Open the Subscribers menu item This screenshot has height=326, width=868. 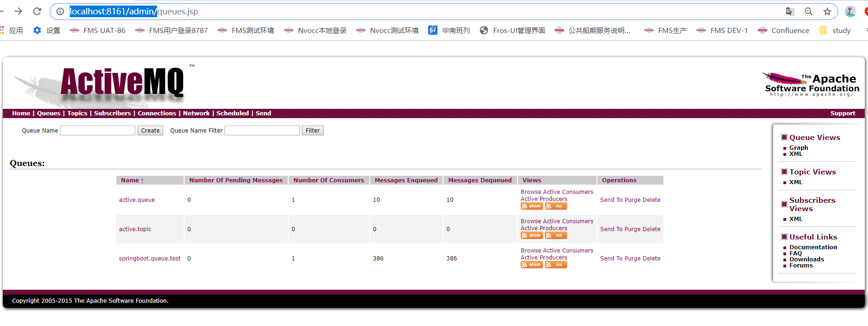pyautogui.click(x=113, y=113)
